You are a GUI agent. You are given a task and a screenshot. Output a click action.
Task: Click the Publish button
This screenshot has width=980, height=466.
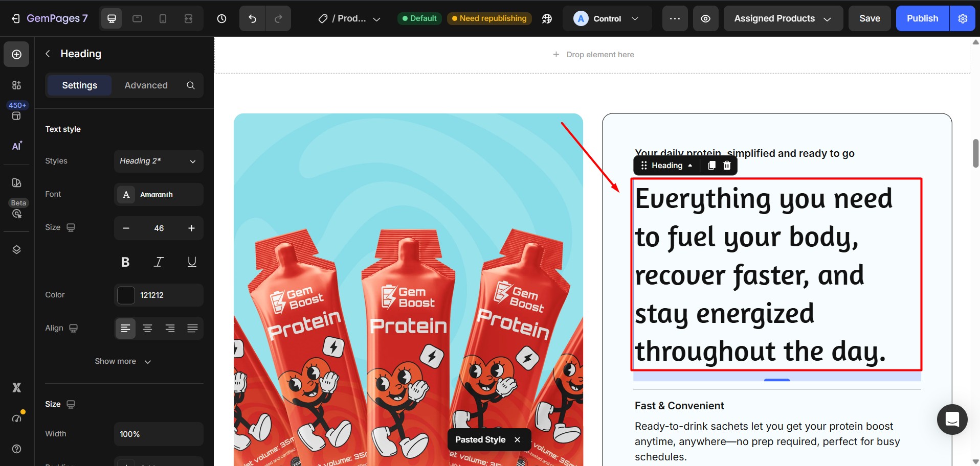point(922,19)
